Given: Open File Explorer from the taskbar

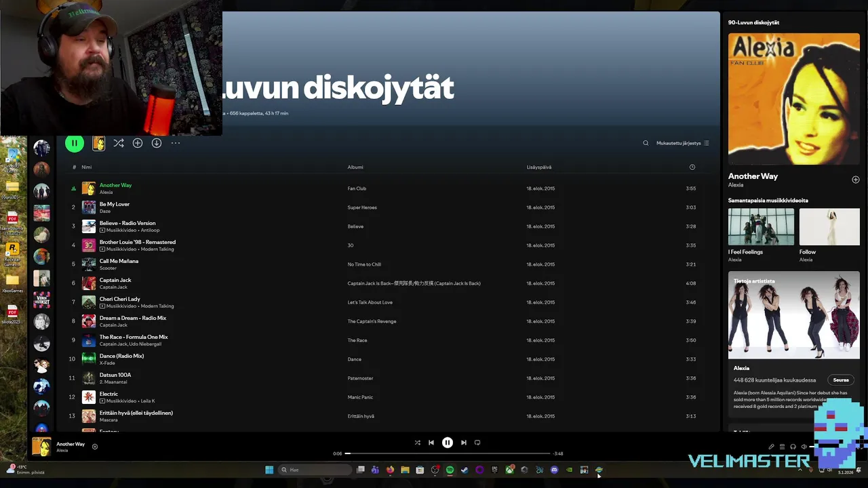Looking at the screenshot, I should click(x=405, y=470).
